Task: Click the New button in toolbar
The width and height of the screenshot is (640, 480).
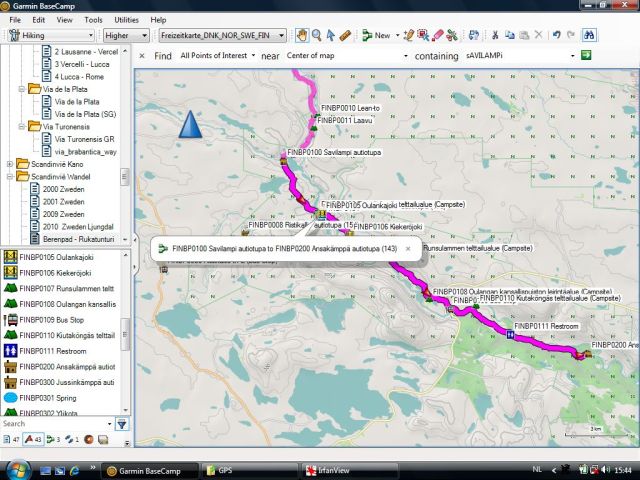Action: tap(376, 35)
